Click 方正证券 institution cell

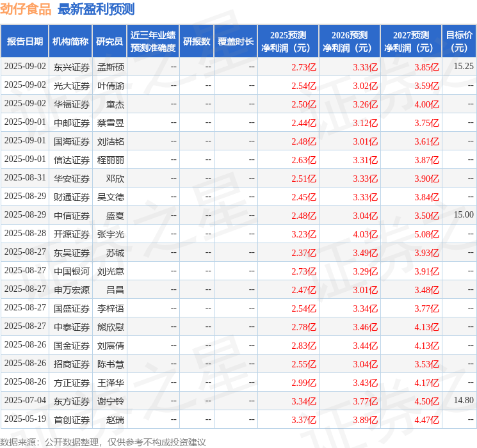(x=72, y=383)
